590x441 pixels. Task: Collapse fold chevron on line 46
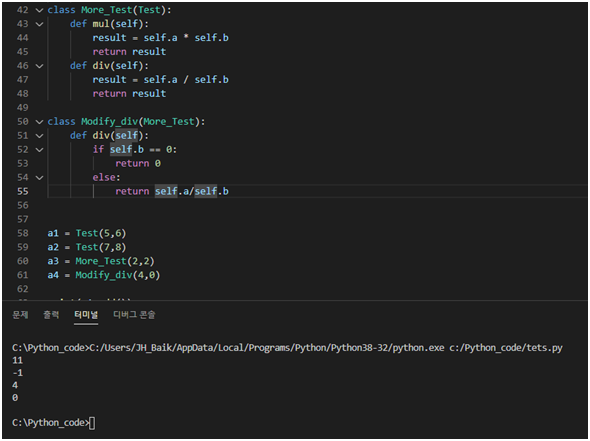click(x=39, y=66)
